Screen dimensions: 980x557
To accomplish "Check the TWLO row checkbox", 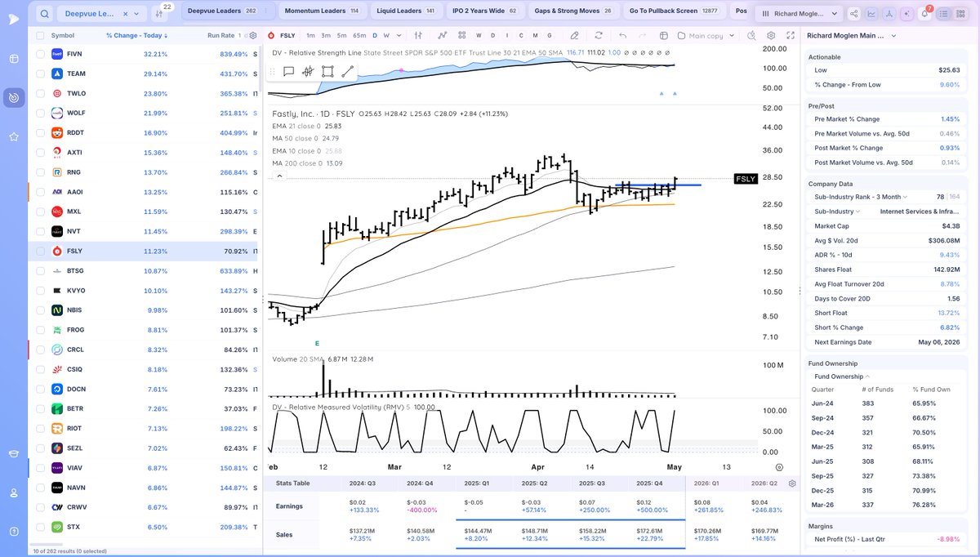I will tap(40, 93).
